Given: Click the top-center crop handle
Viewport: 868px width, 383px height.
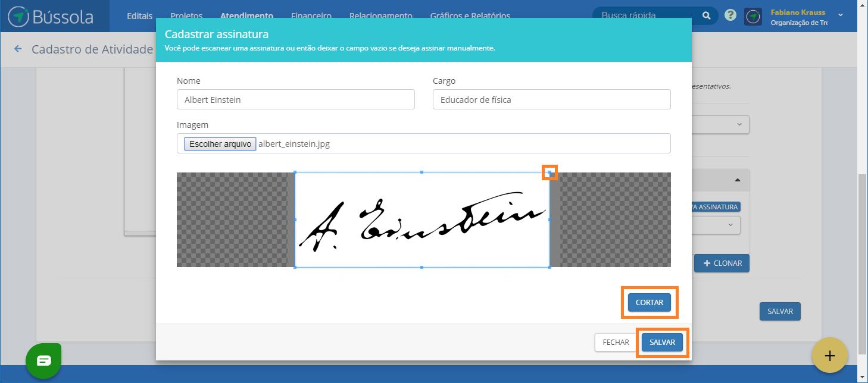Looking at the screenshot, I should point(422,172).
